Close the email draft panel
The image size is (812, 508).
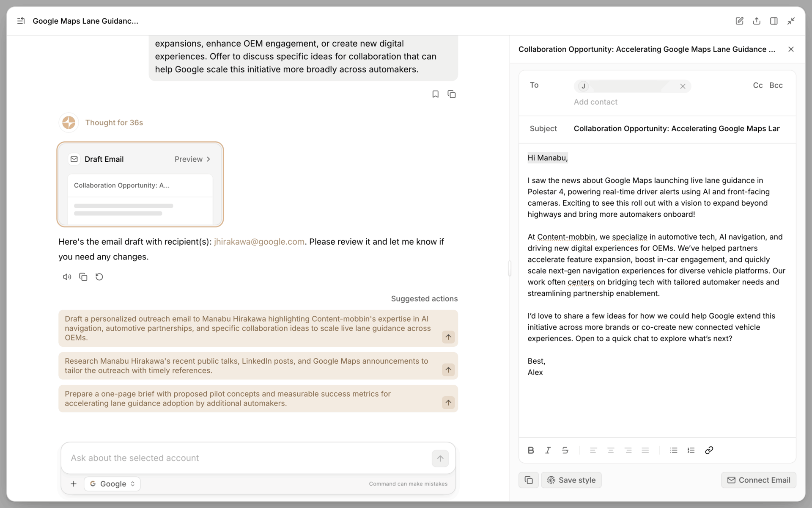point(791,49)
